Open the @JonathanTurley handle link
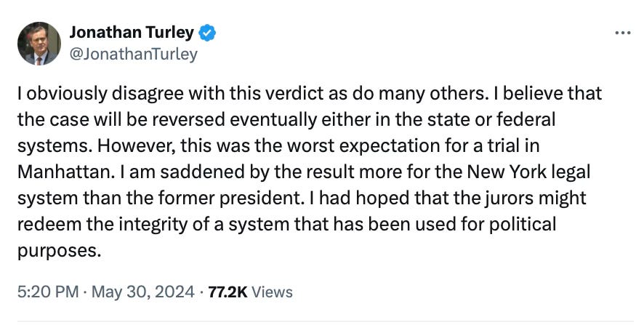This screenshot has height=333, width=644. (133, 54)
